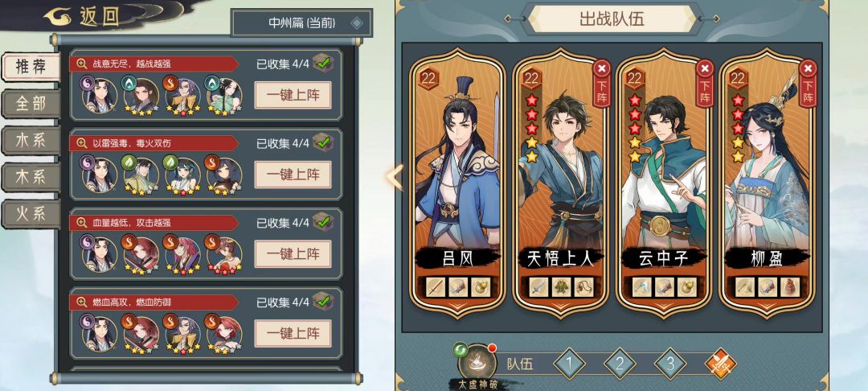Switch to the 火系 tab
This screenshot has height=391, width=868.
coord(31,214)
